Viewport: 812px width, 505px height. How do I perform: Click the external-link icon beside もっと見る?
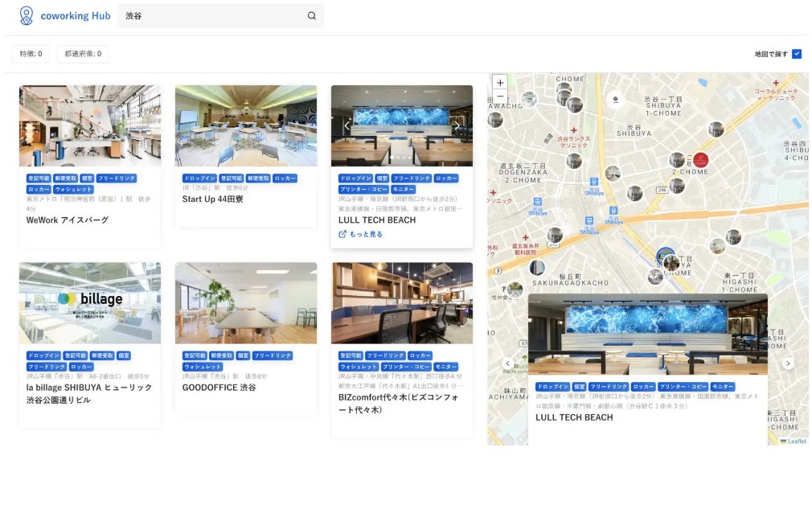pos(342,234)
